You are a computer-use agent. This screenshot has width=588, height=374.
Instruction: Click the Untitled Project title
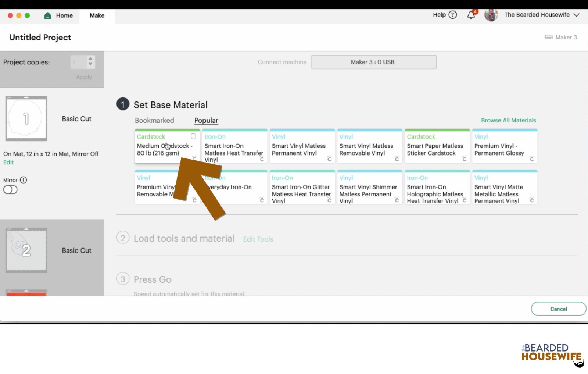[40, 38]
